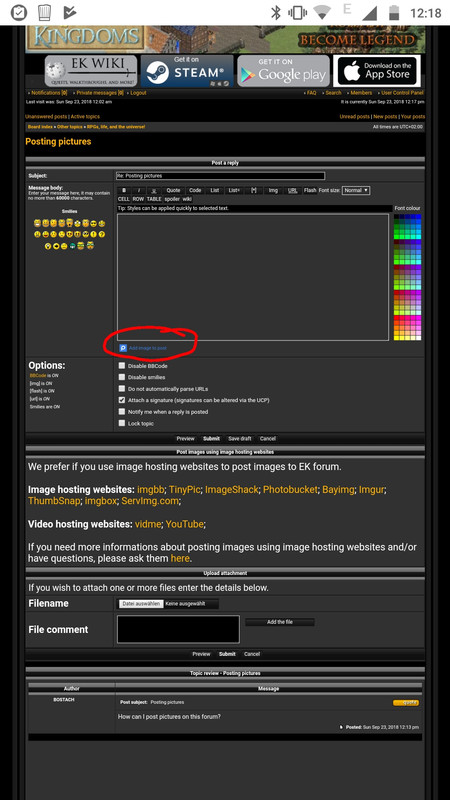
Task: Click Logout
Action: coord(138,93)
